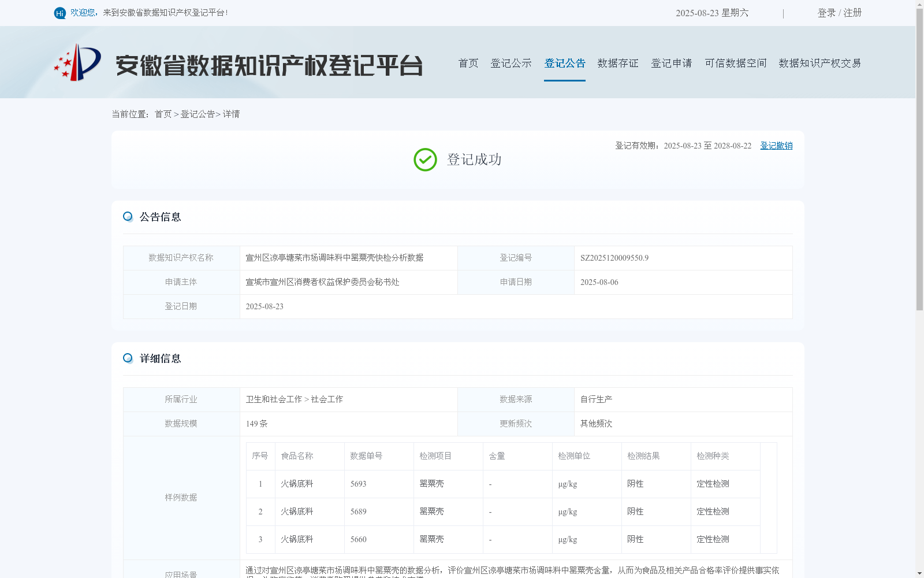
Task: Click the data source value 自行生产
Action: [x=597, y=399]
